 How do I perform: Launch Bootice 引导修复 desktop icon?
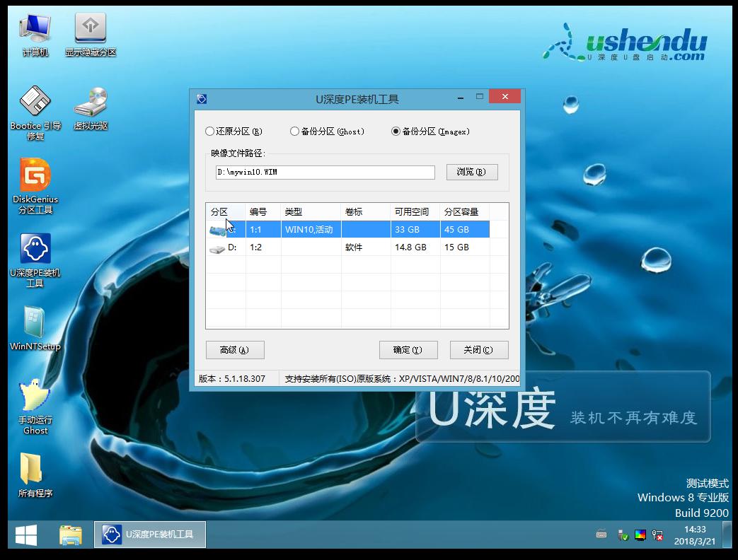coord(35,113)
